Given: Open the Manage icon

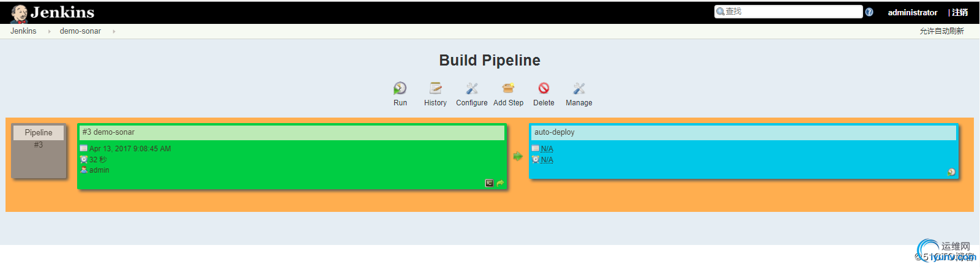Looking at the screenshot, I should point(579,88).
